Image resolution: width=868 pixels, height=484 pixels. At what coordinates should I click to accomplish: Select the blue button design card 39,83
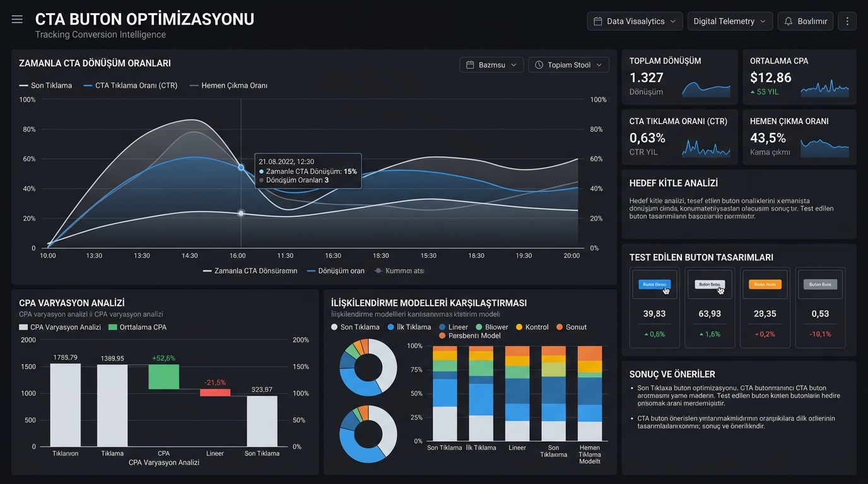655,308
